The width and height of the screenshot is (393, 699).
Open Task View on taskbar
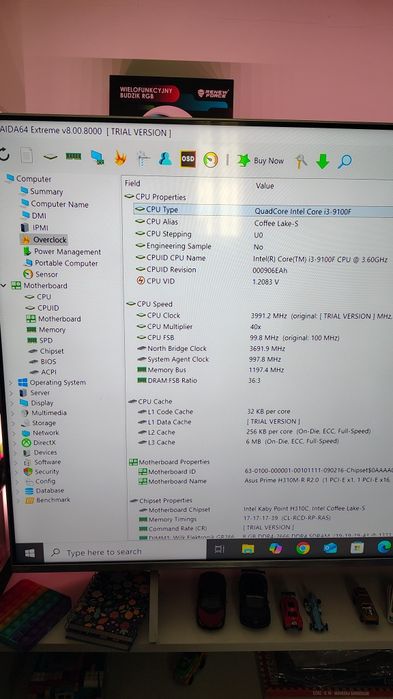pos(219,549)
